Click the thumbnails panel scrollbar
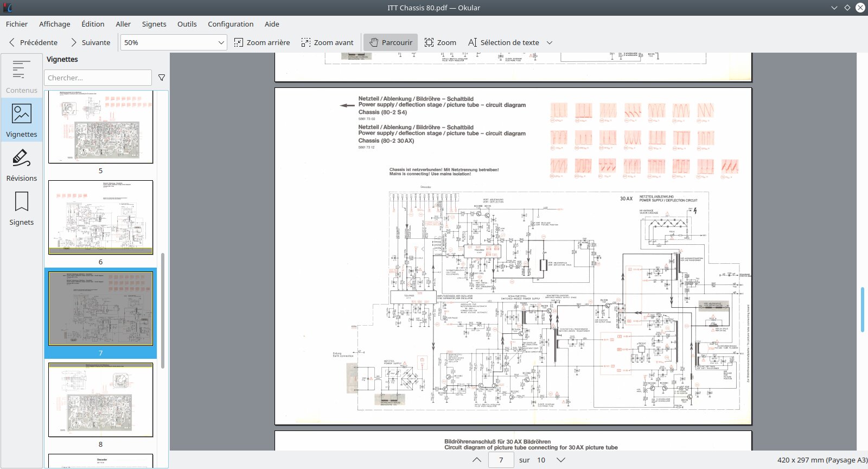The image size is (868, 469). pyautogui.click(x=163, y=310)
